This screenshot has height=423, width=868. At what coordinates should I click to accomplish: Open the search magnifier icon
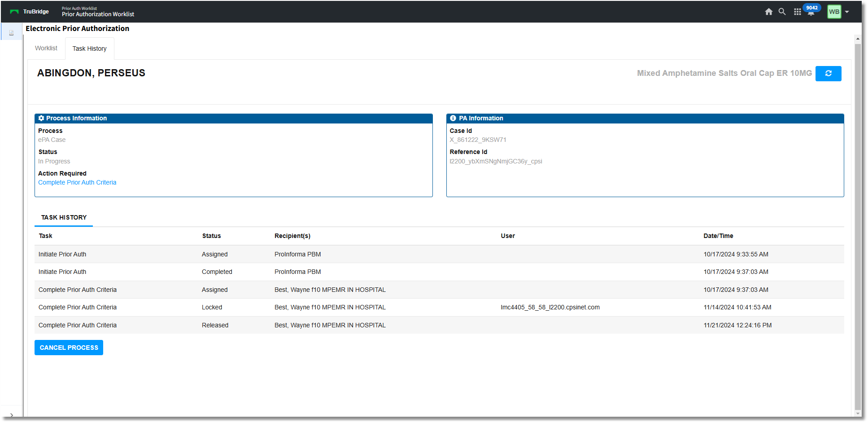pos(782,12)
